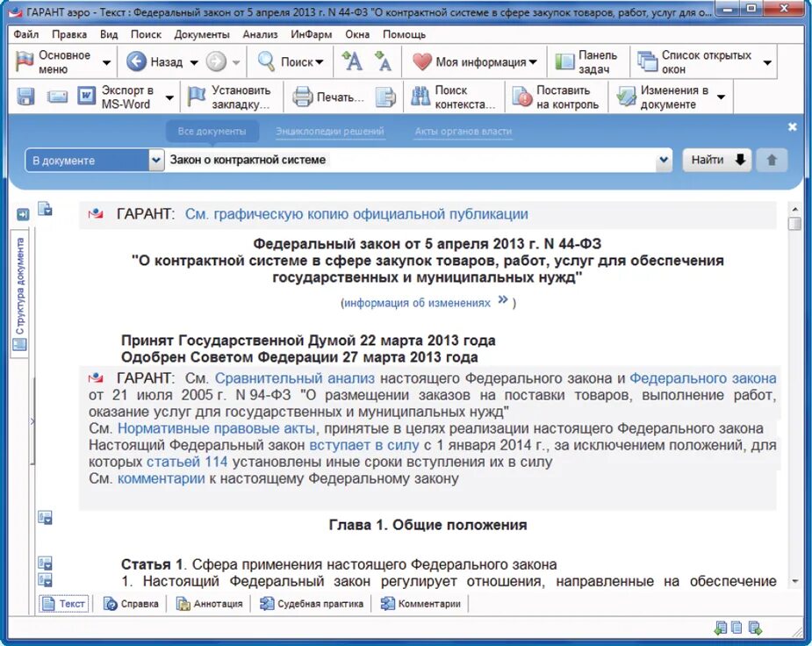Open статьей 114 link
The height and width of the screenshot is (646, 812).
[x=187, y=462]
